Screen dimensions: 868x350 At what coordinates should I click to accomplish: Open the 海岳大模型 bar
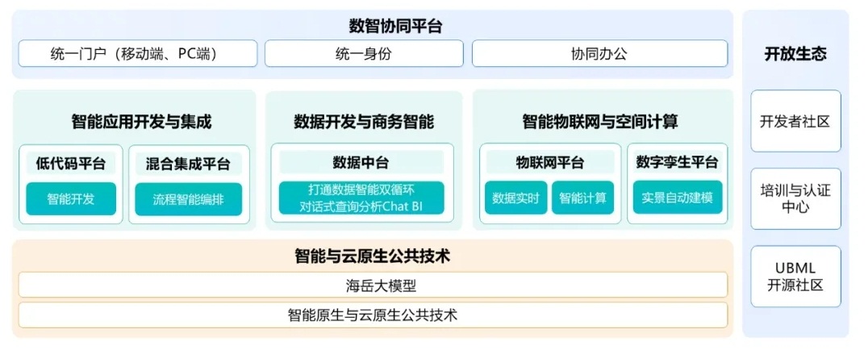(372, 285)
